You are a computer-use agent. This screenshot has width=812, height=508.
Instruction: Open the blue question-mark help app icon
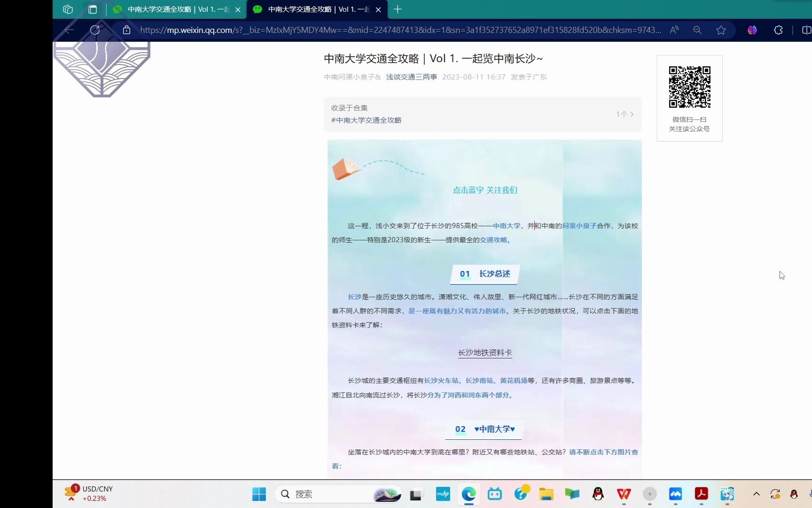coord(521,494)
